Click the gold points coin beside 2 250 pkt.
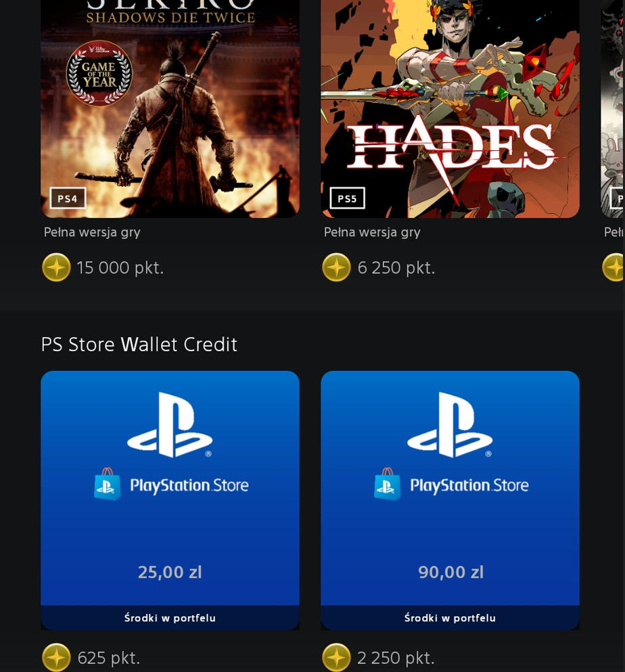This screenshot has height=672, width=625. (336, 657)
